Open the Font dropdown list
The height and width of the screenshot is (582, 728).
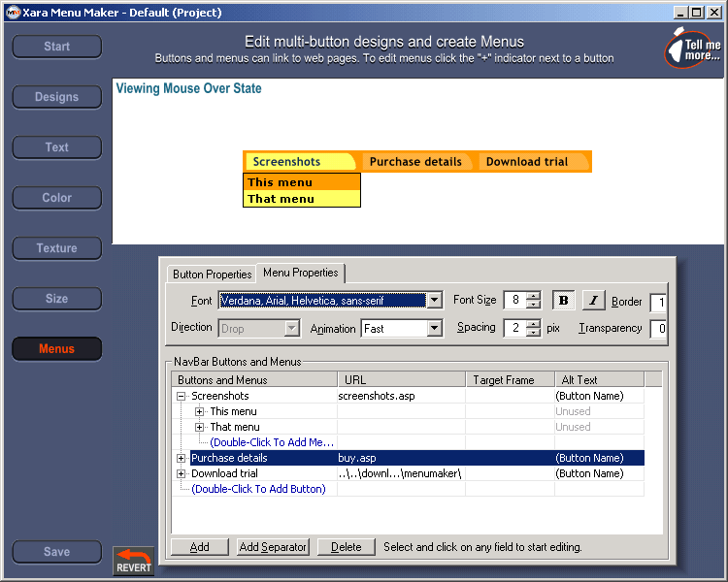coord(434,301)
